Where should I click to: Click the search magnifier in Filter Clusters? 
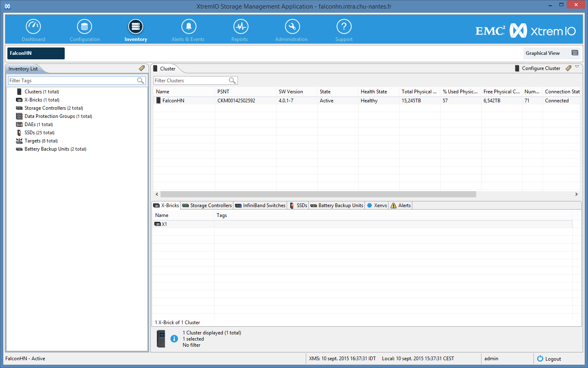click(x=232, y=81)
